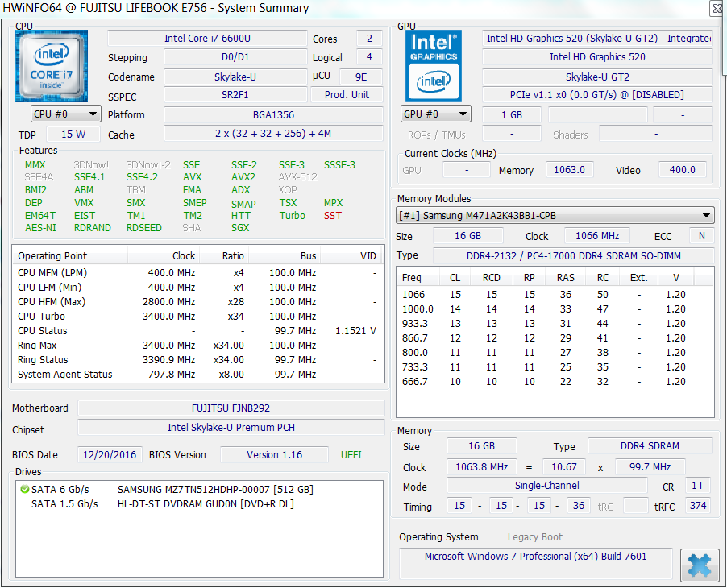
Task: Click the CL column header
Action: (x=455, y=278)
